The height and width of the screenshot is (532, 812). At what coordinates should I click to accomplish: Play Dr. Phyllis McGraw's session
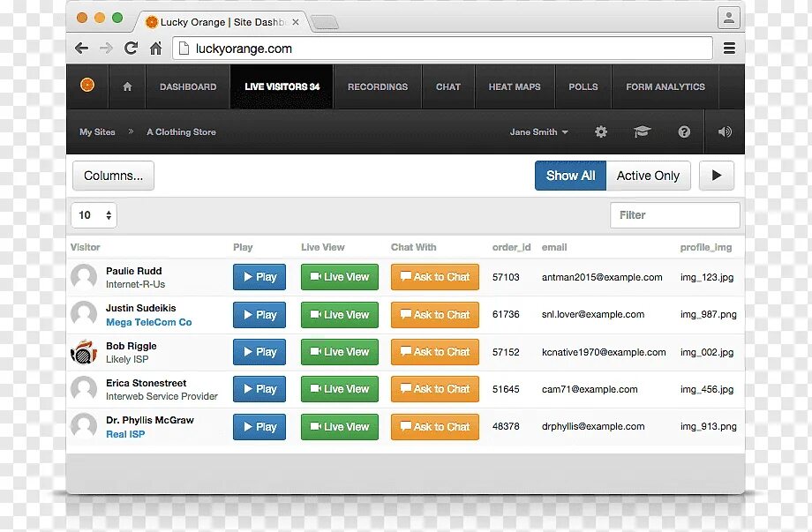[x=259, y=427]
